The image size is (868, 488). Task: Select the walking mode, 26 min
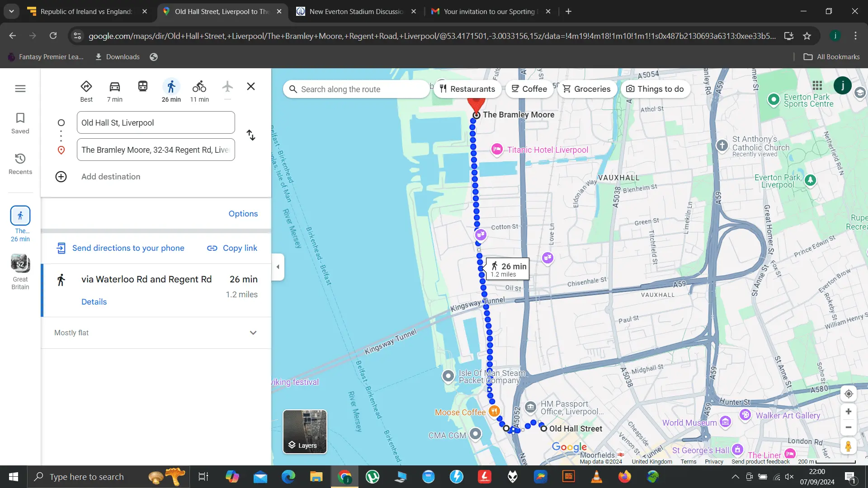point(171,91)
